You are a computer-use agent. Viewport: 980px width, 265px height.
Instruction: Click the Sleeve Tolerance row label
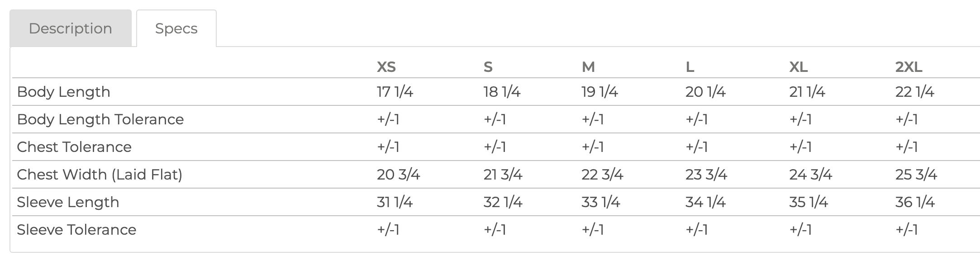tap(76, 230)
